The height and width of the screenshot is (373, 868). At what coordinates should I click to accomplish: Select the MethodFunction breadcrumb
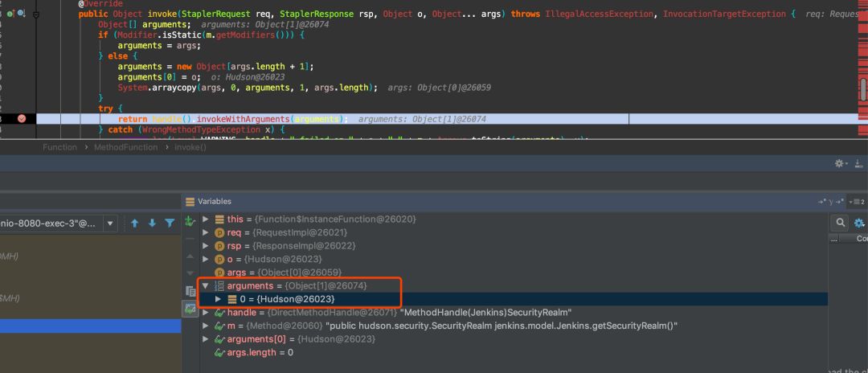pyautogui.click(x=125, y=147)
